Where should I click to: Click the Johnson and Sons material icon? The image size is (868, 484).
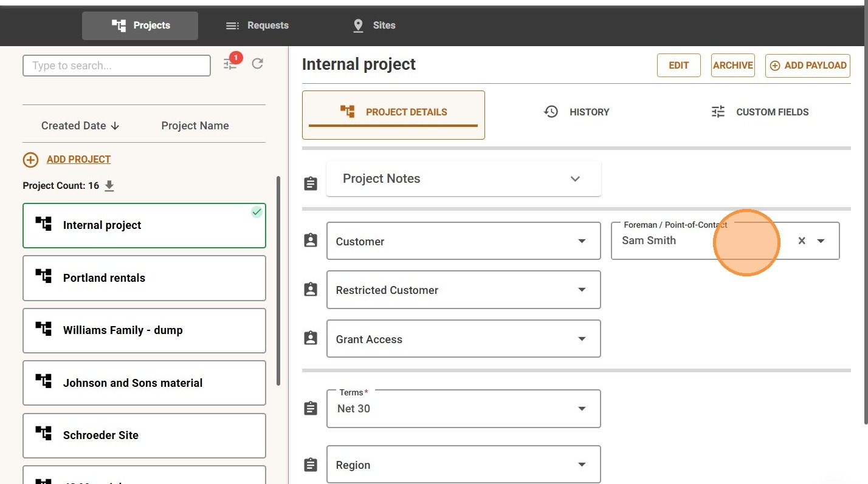point(43,381)
